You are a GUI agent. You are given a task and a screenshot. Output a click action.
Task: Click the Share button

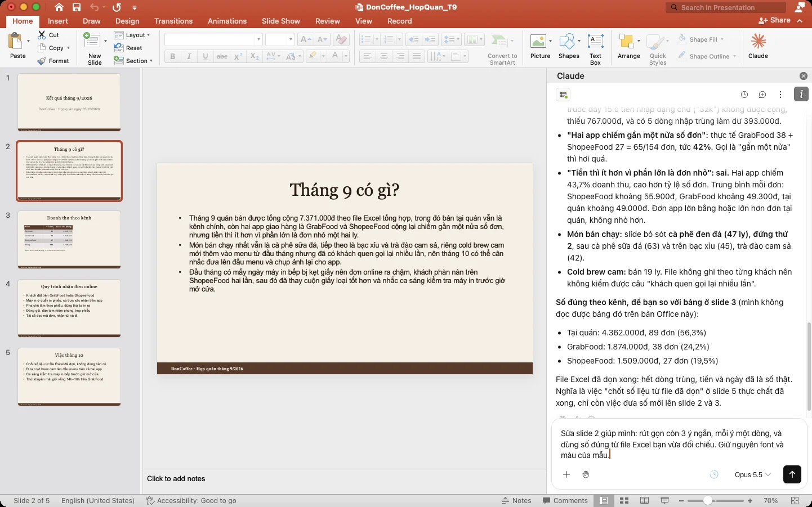pyautogui.click(x=775, y=20)
